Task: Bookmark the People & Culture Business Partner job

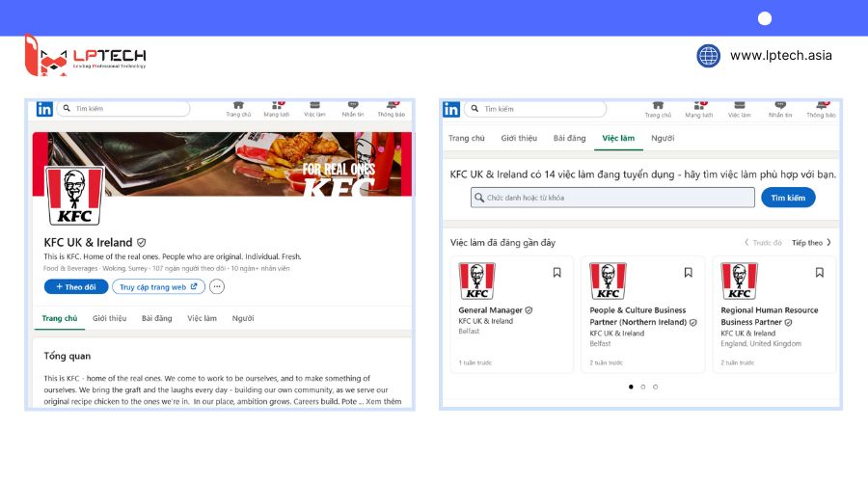Action: [x=688, y=273]
